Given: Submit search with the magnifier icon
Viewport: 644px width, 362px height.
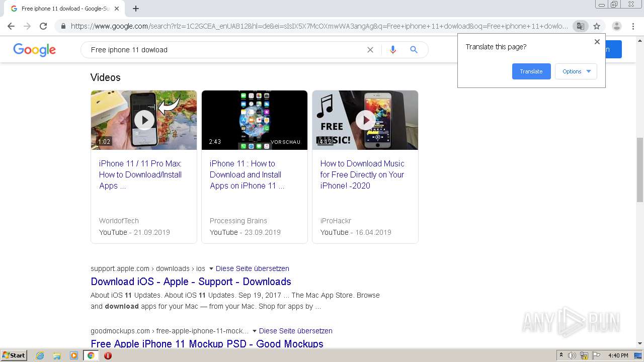Looking at the screenshot, I should point(414,50).
